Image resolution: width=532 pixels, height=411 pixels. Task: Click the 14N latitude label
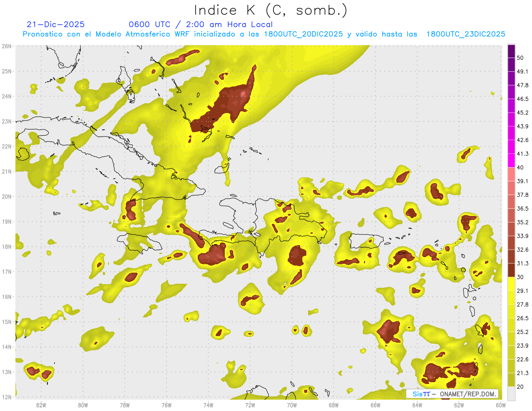pyautogui.click(x=7, y=347)
